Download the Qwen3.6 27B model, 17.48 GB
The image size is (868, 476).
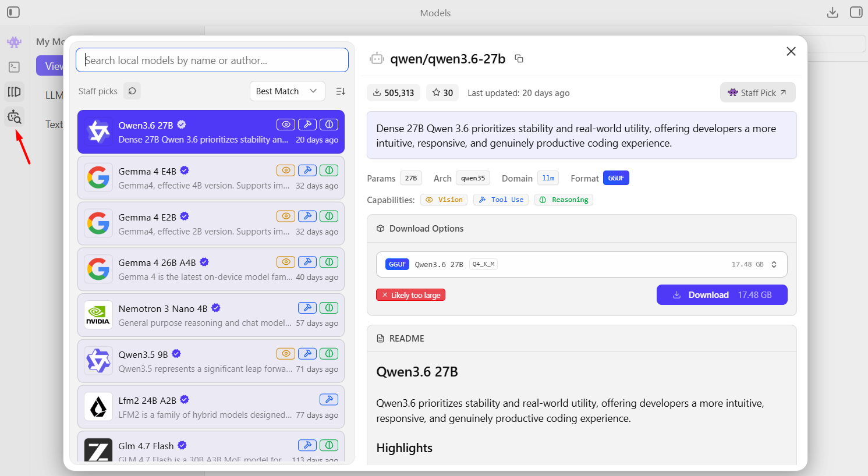click(x=722, y=295)
